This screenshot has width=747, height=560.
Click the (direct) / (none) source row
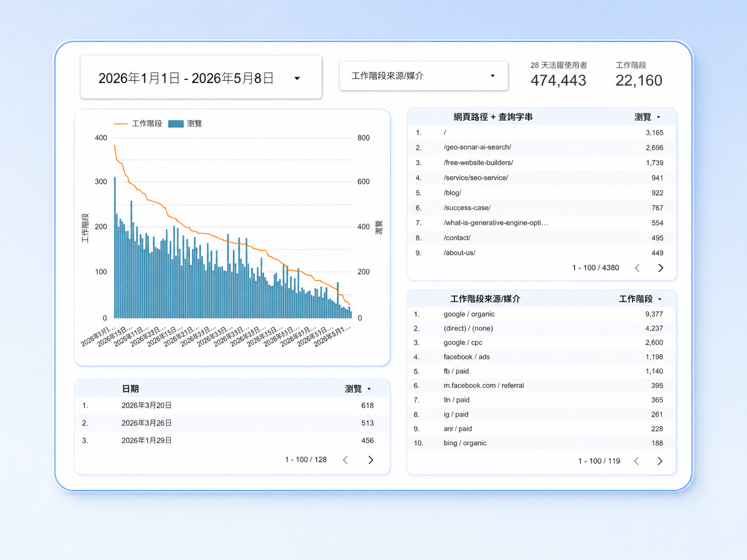tap(542, 328)
